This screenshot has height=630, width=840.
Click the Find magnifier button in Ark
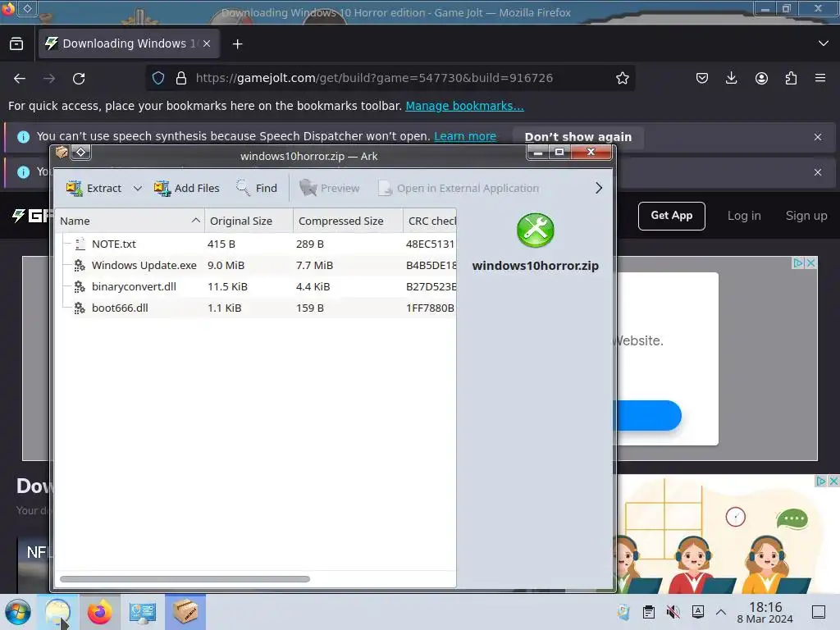click(257, 188)
